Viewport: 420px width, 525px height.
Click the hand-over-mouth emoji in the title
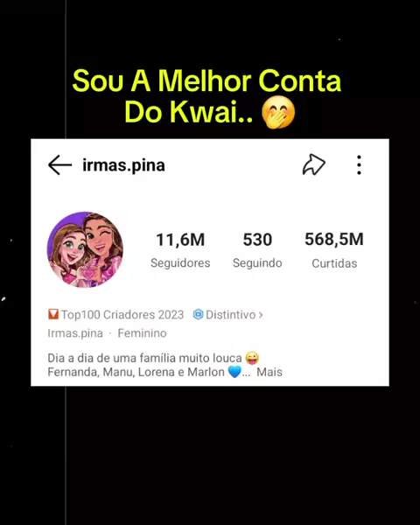(278, 112)
